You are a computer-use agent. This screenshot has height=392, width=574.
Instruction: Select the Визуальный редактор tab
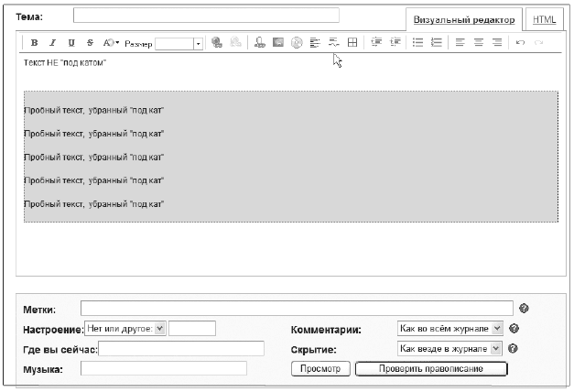coord(463,19)
